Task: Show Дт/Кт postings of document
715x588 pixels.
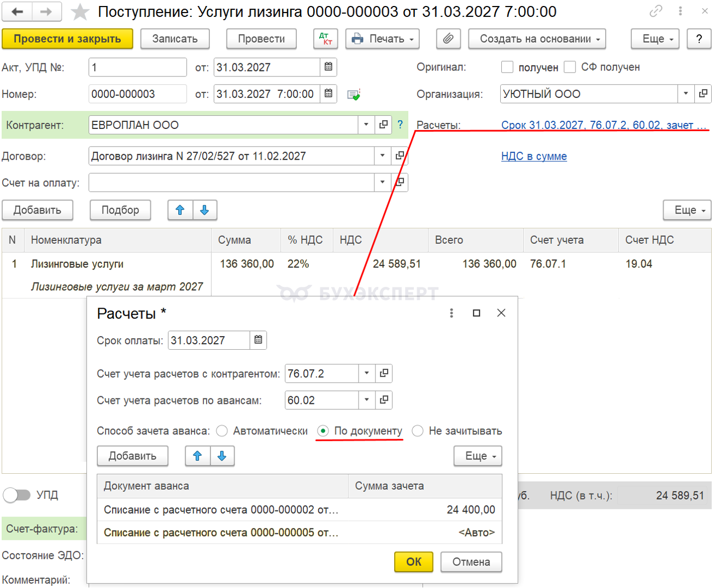Action: click(x=326, y=39)
